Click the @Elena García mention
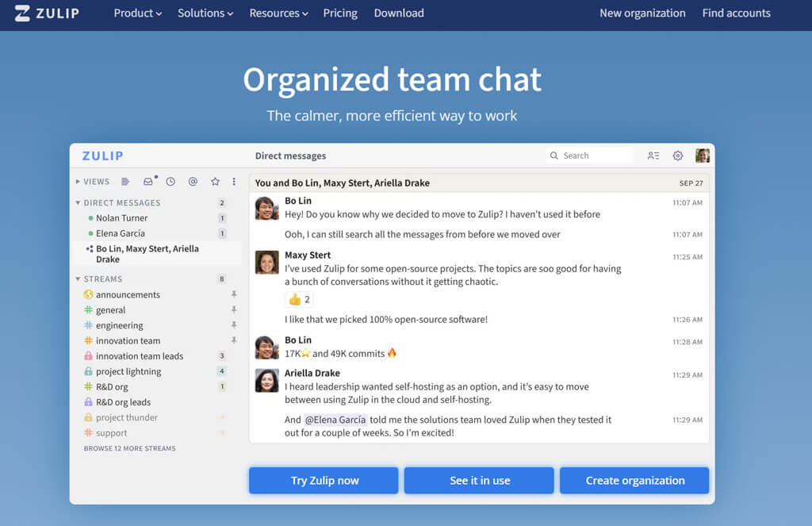 pyautogui.click(x=335, y=420)
